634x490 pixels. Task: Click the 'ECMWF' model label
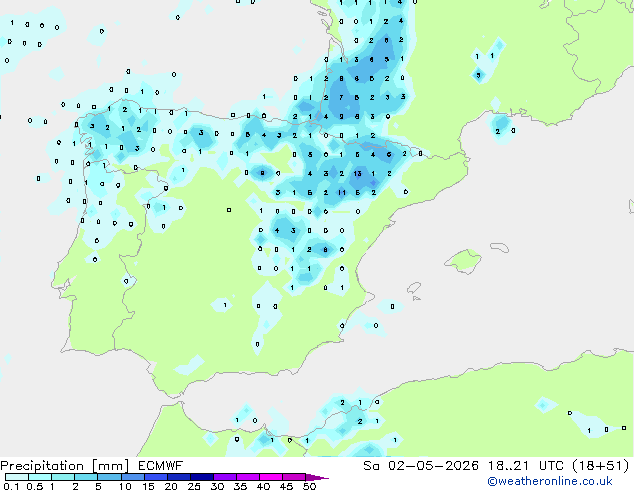161,466
